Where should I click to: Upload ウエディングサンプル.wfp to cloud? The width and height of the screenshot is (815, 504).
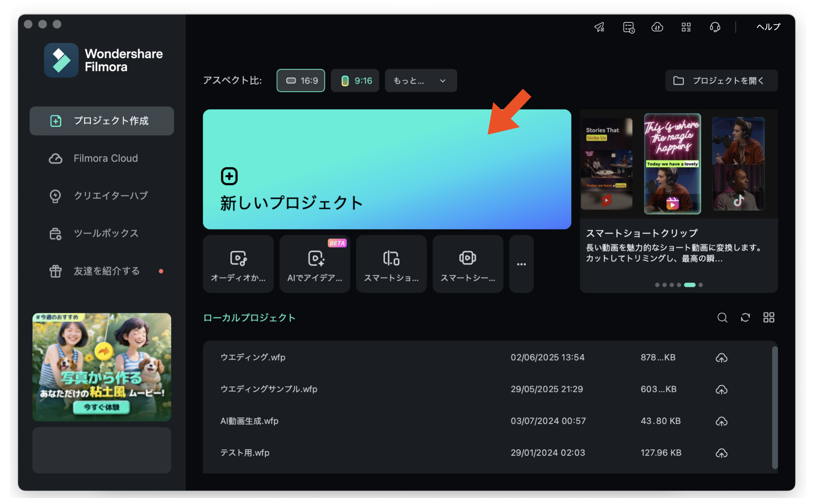click(x=721, y=389)
